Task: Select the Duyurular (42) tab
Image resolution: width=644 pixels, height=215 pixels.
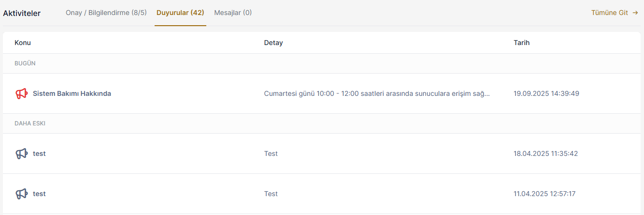Action: (180, 13)
